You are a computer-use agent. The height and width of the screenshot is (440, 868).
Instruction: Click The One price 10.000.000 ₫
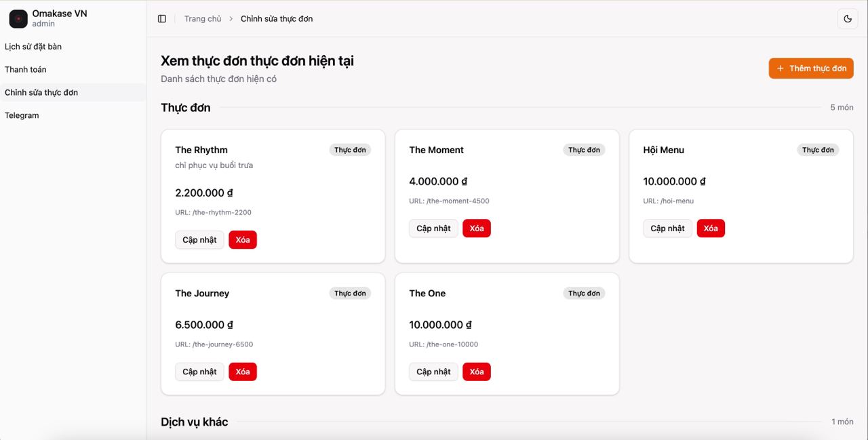(x=441, y=325)
